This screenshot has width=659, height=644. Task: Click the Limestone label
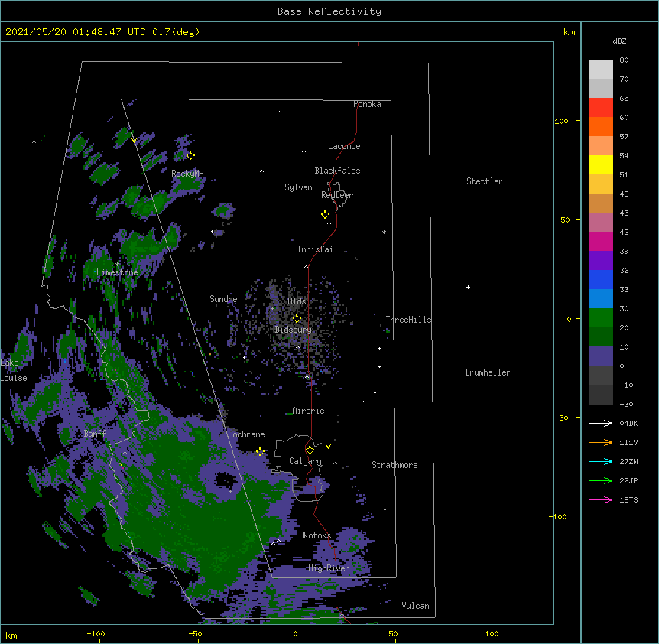(x=117, y=272)
